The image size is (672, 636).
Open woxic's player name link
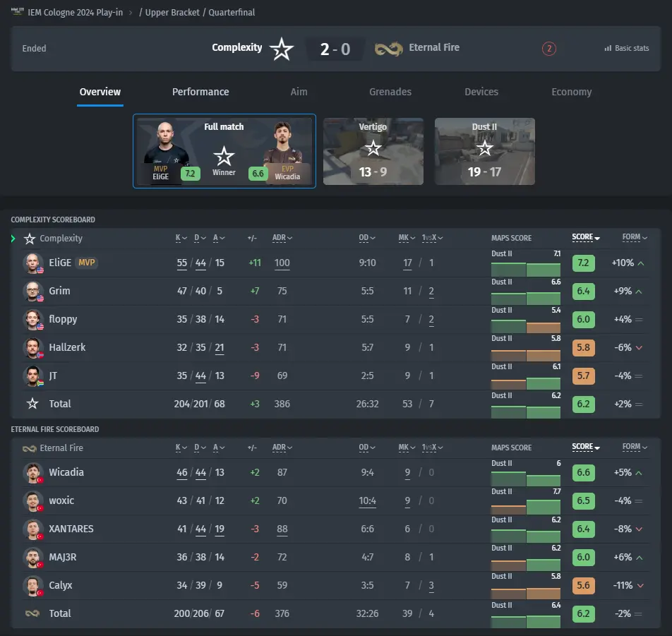point(61,500)
